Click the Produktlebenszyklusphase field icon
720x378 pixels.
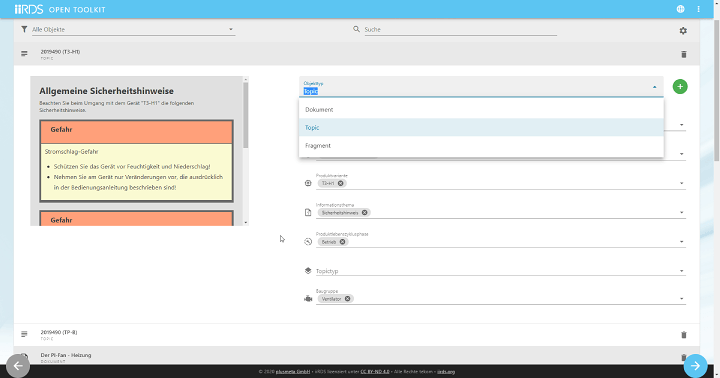point(308,242)
